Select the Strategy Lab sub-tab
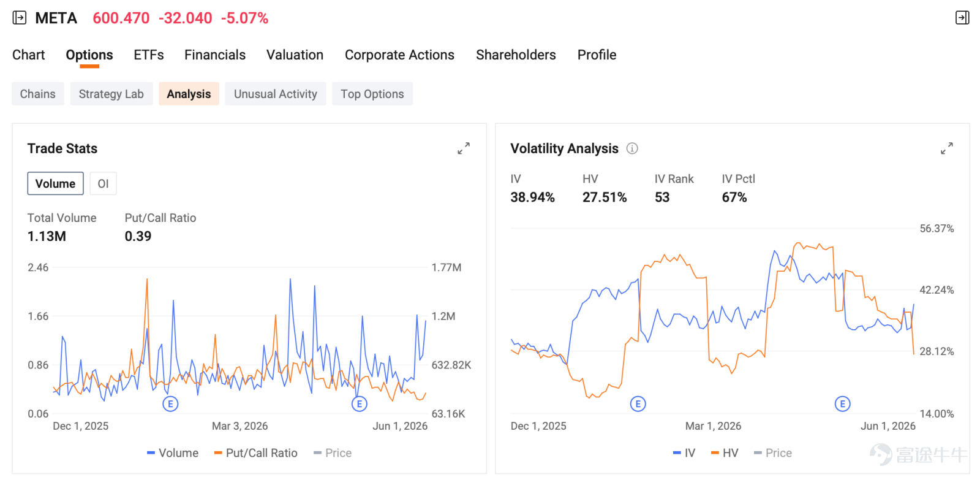The width and height of the screenshot is (980, 477). [x=111, y=94]
